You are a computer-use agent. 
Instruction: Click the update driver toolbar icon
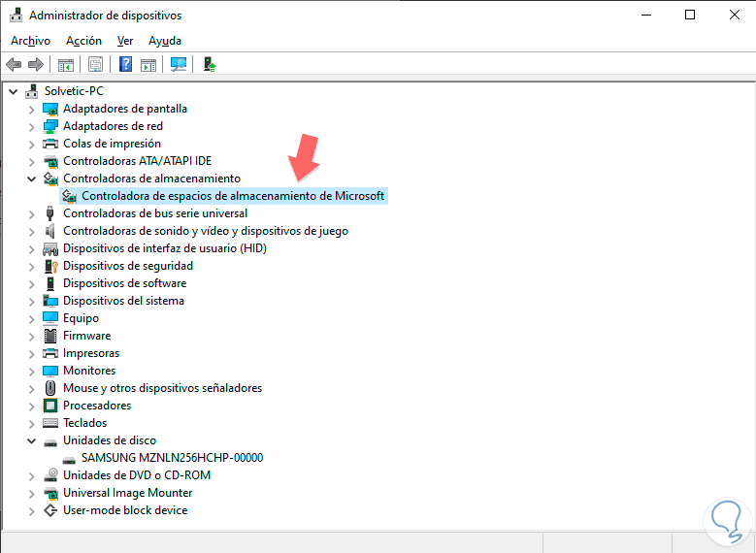coord(210,64)
